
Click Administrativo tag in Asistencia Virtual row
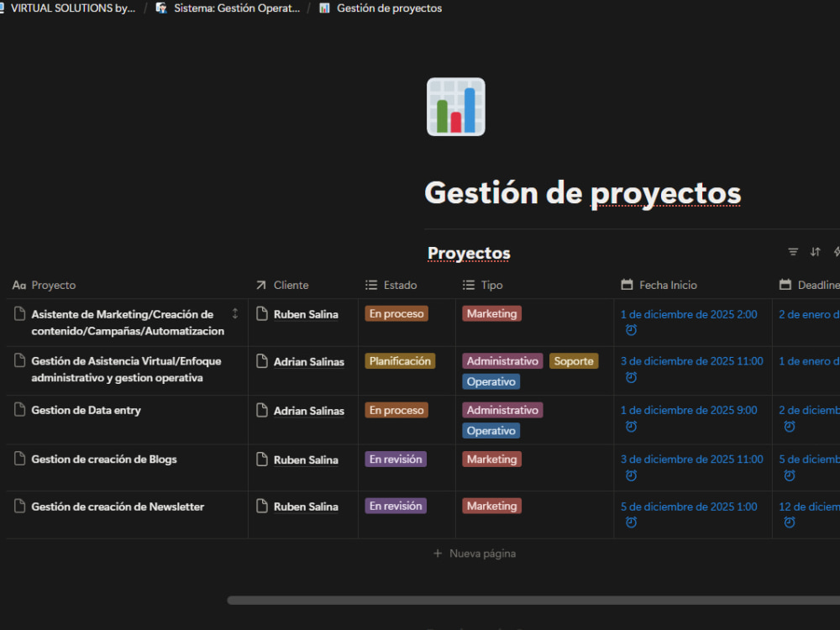(502, 361)
